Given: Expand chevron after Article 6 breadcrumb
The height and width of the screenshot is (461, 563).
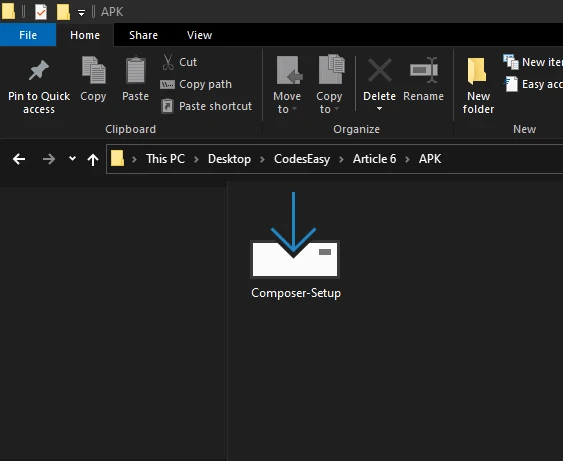Looking at the screenshot, I should (x=408, y=159).
